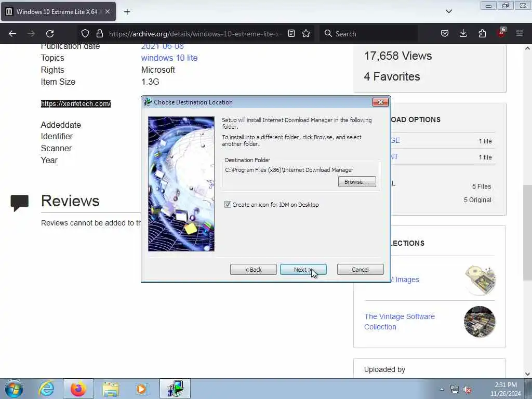Image resolution: width=532 pixels, height=399 pixels.
Task: Switch to Firefox in the taskbar
Action: [78, 389]
